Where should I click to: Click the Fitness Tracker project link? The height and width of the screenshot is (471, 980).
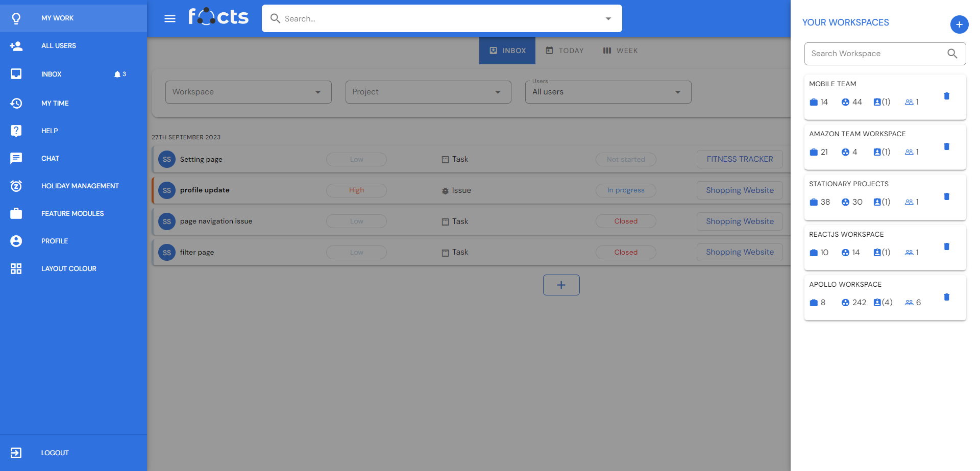click(739, 159)
